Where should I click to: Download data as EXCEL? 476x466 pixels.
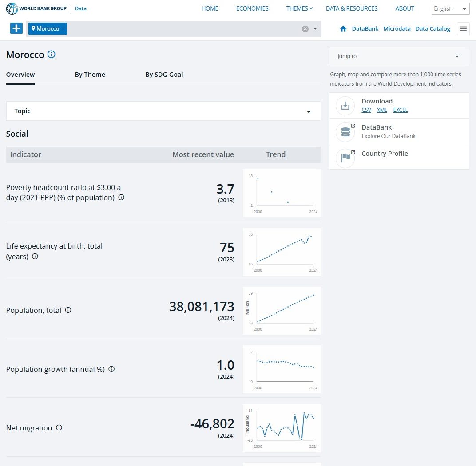tap(400, 110)
